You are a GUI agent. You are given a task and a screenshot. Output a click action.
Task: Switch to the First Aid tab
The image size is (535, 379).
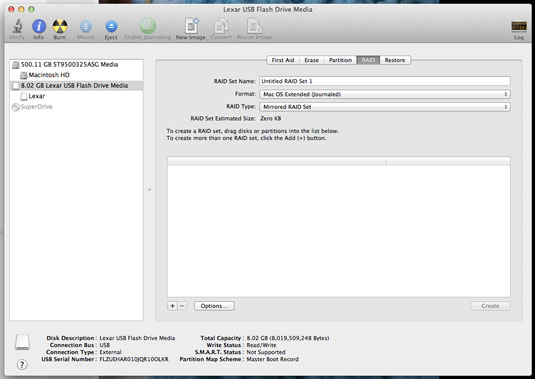pos(283,60)
